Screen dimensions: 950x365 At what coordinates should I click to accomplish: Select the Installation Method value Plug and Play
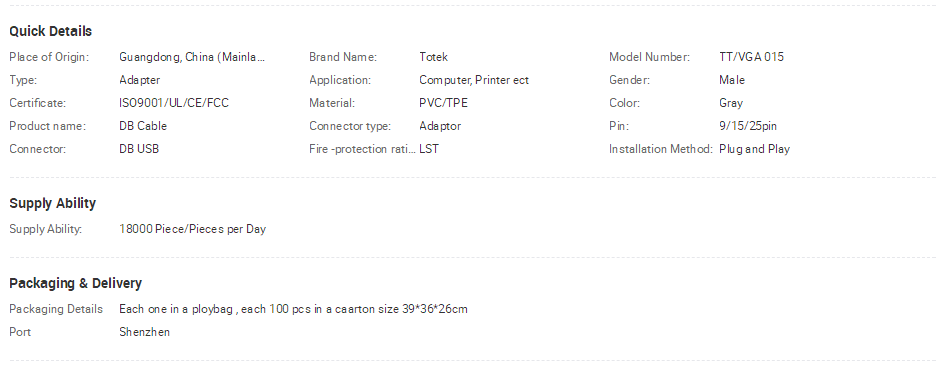(754, 149)
